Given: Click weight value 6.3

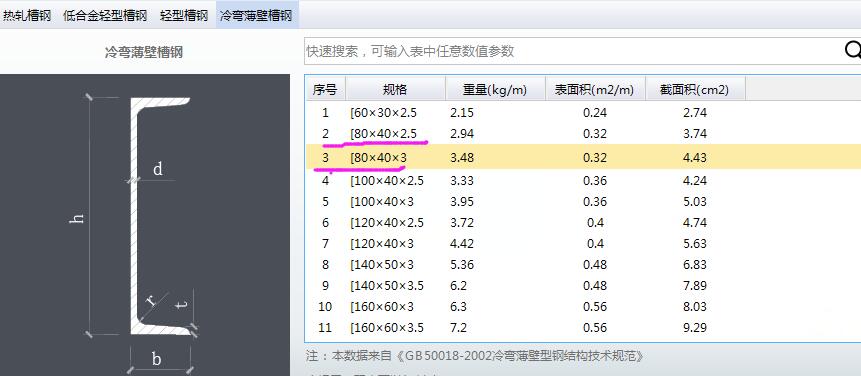Looking at the screenshot, I should click(458, 307).
